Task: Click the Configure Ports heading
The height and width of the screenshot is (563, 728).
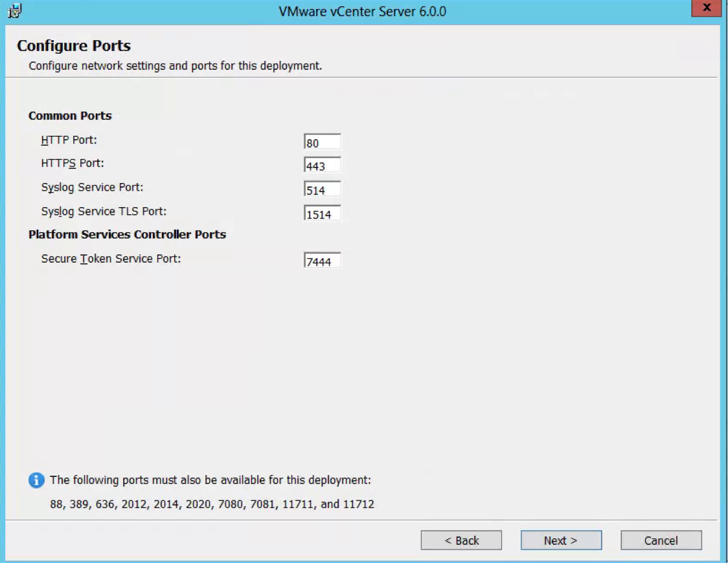Action: tap(74, 45)
